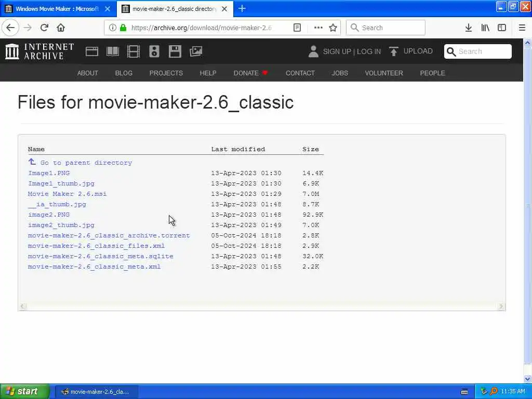
Task: Open the PEOPLE menu item
Action: point(432,73)
